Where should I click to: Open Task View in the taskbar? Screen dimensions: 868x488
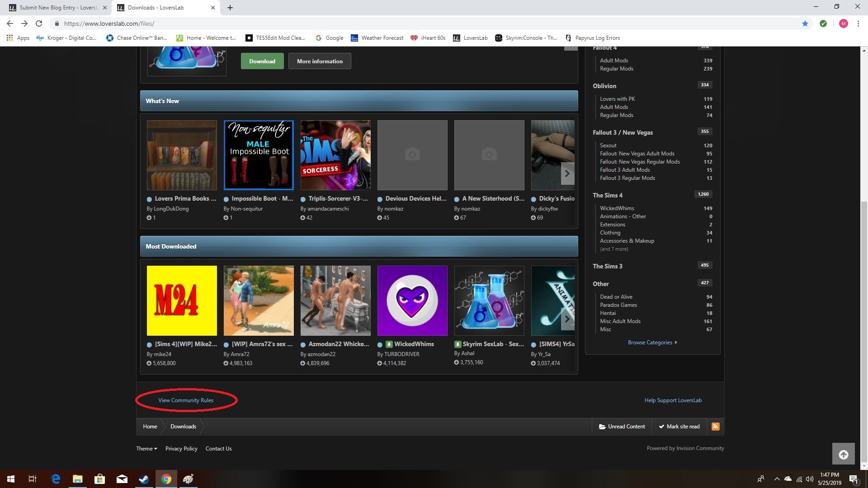32,479
